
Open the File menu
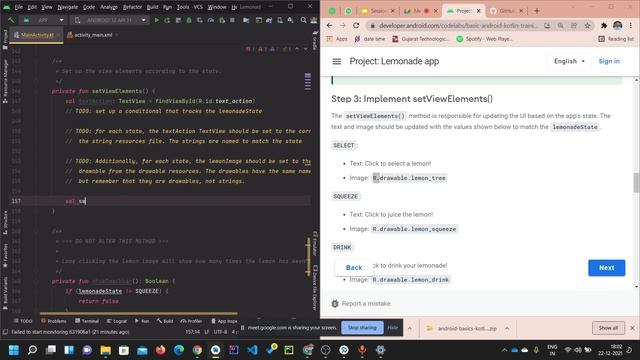coord(18,7)
